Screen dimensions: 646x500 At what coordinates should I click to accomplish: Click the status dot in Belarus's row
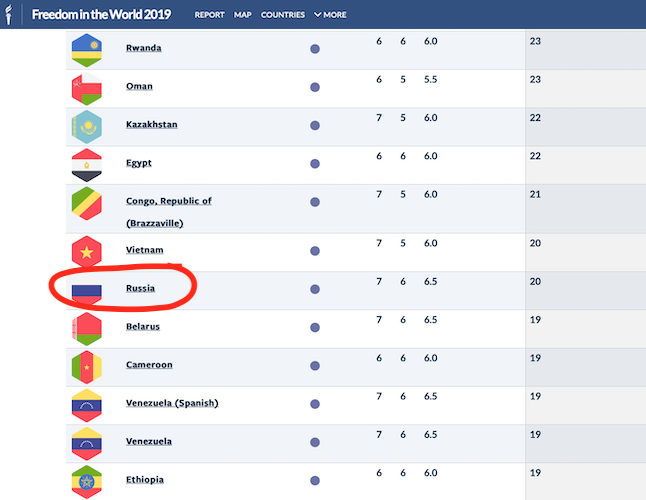tap(315, 327)
